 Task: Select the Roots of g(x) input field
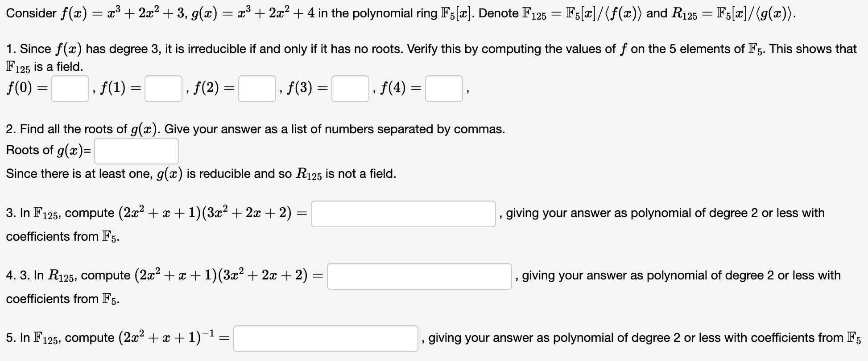(x=136, y=151)
